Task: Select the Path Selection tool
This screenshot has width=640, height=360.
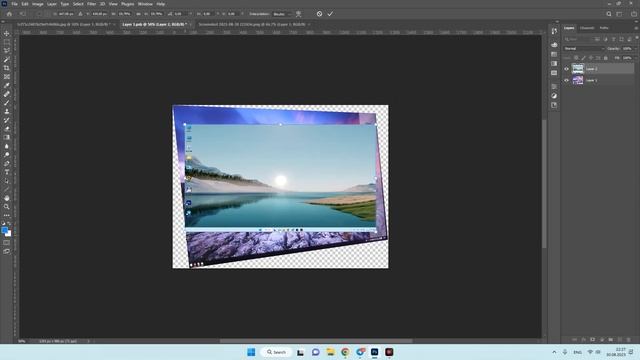Action: click(x=7, y=180)
